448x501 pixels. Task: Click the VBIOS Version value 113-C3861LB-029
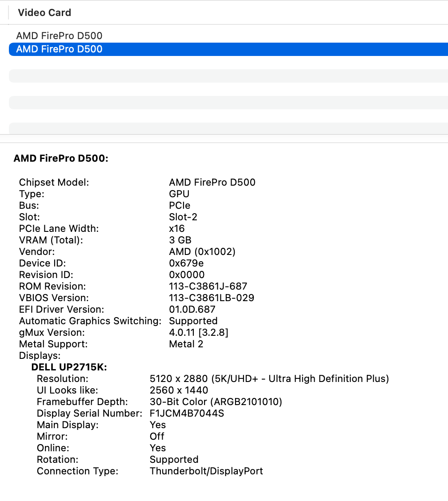tap(212, 298)
